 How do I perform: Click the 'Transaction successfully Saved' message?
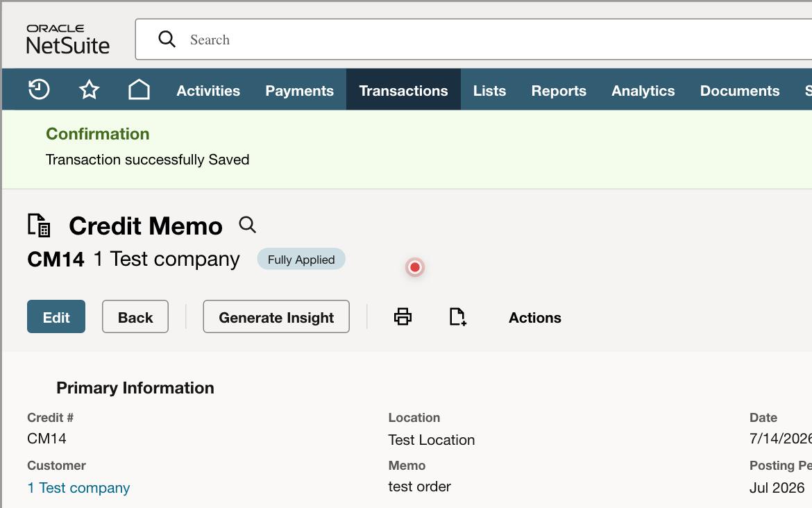[x=148, y=160]
